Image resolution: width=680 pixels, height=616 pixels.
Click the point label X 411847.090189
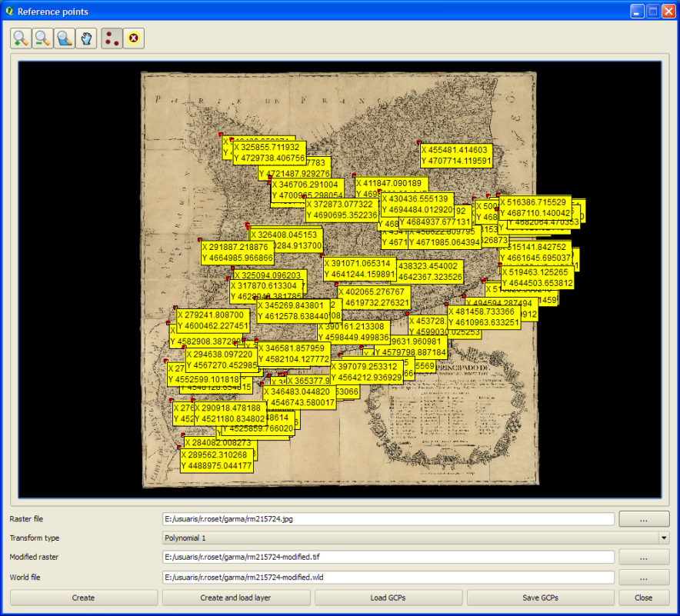(392, 183)
